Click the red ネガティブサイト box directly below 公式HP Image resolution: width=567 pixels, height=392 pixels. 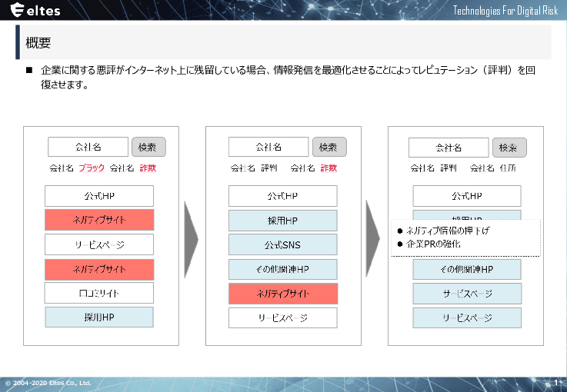click(99, 220)
